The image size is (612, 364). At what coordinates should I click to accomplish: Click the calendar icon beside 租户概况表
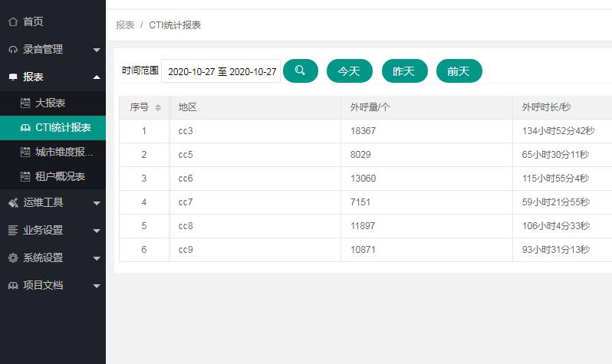[25, 177]
